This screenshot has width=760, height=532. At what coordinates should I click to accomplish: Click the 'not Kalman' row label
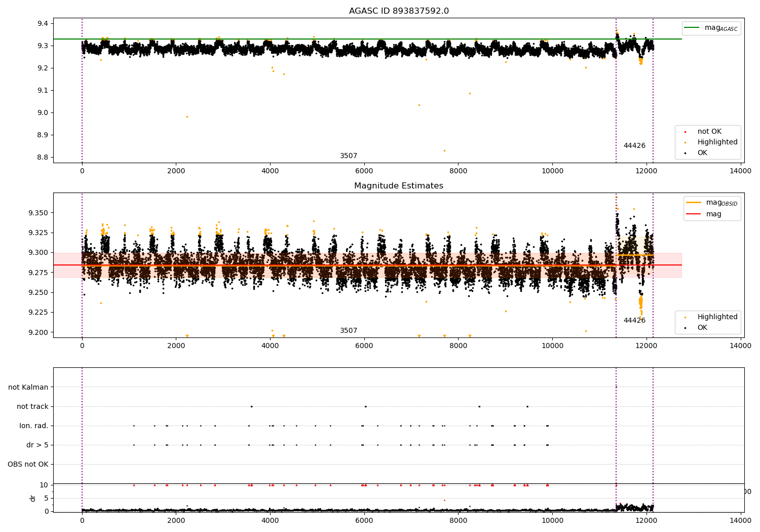point(28,387)
